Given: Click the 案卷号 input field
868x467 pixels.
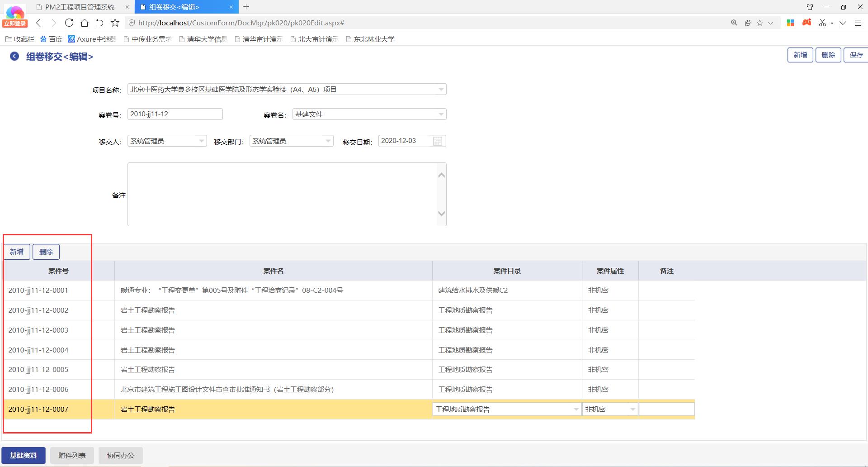Looking at the screenshot, I should (175, 114).
